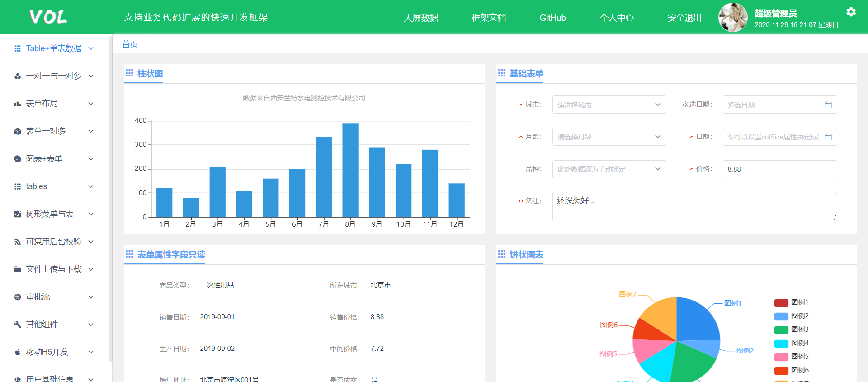Click the 表单一对多 cube icon

click(x=18, y=131)
